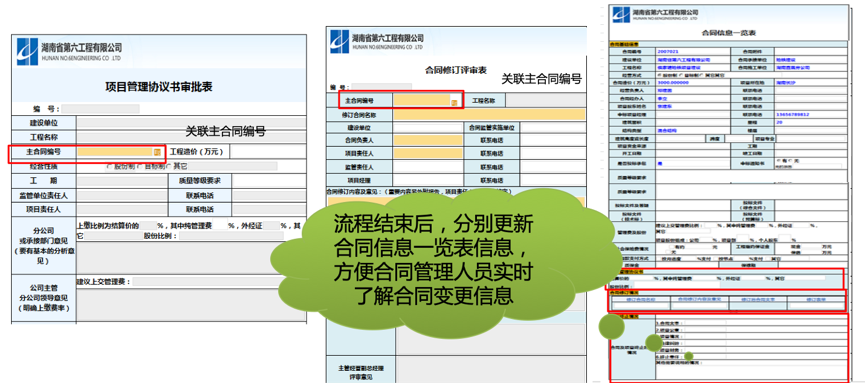Viewport: 865px width, 383px height.
Task: Click 建议上交管理费 input field
Action: [x=208, y=282]
